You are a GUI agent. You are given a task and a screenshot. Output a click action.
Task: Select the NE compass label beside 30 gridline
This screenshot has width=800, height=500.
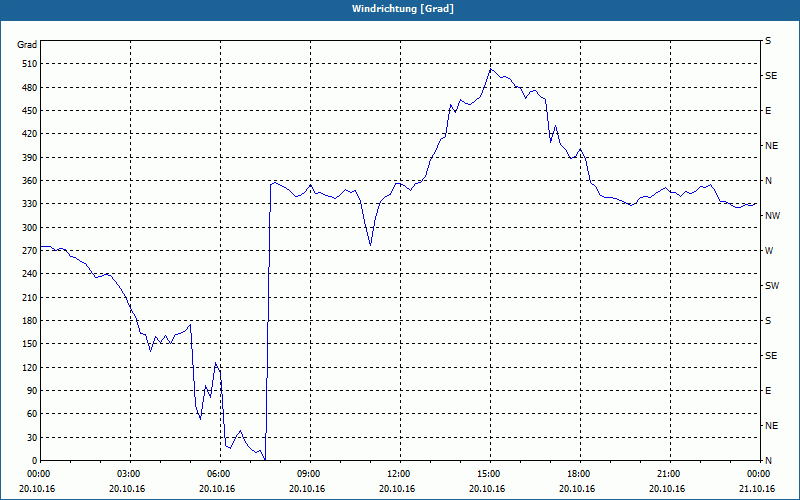[771, 426]
